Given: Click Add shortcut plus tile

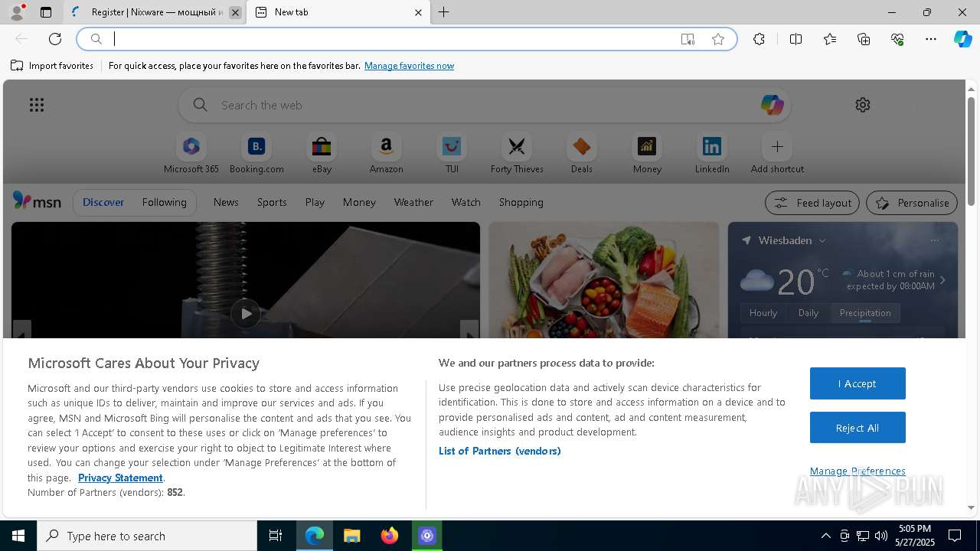Looking at the screenshot, I should point(777,154).
